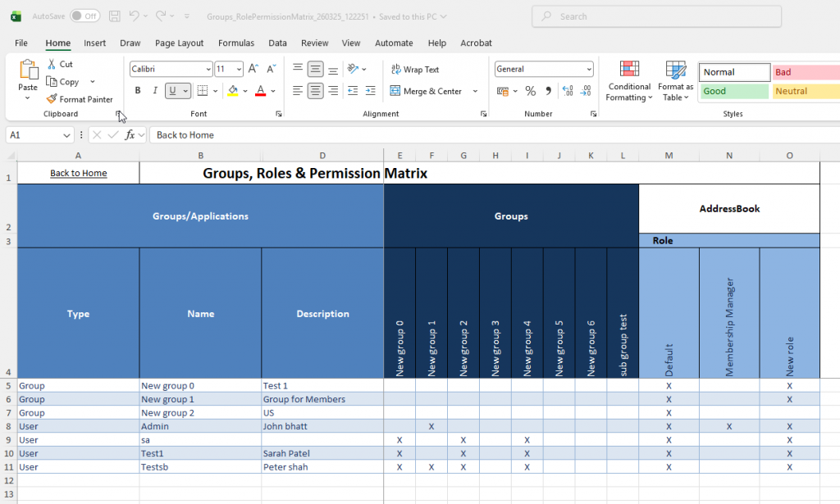Toggle Wrap Text option
This screenshot has height=504, width=840.
(415, 70)
